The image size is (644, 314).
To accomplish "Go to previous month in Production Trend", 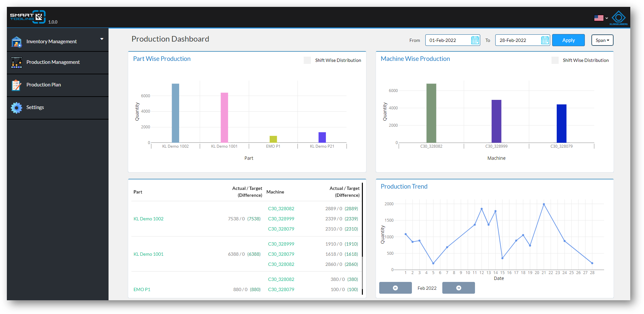I will [x=395, y=288].
